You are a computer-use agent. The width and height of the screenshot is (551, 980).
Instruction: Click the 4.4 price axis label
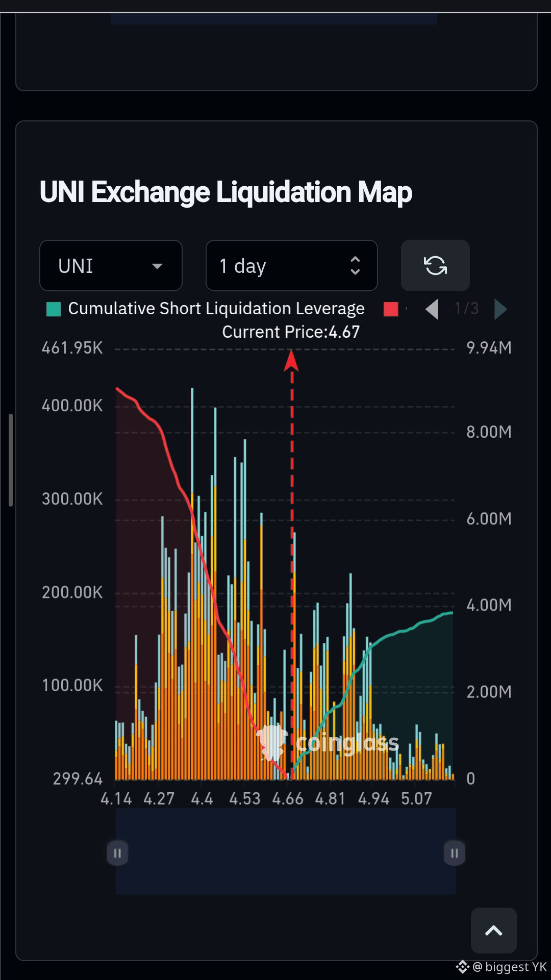[x=202, y=798]
